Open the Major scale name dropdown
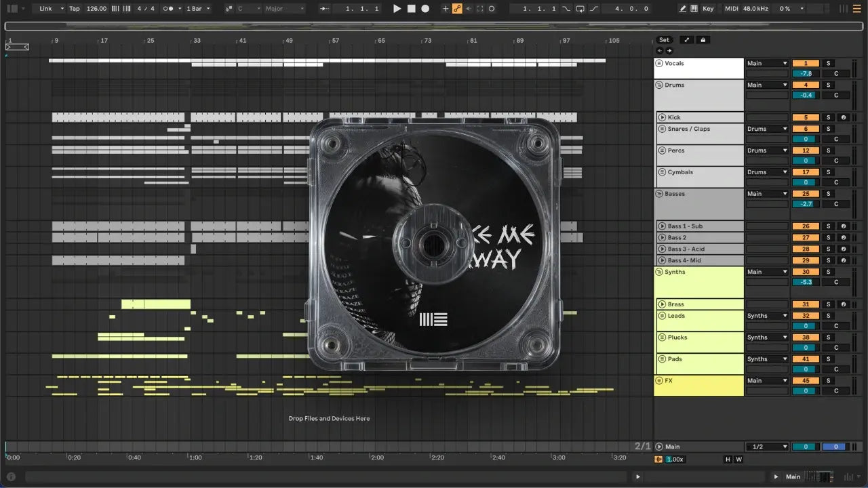This screenshot has width=868, height=488. pos(285,9)
